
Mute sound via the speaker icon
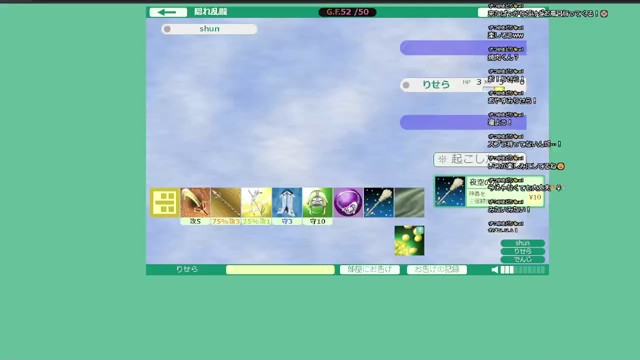click(495, 270)
